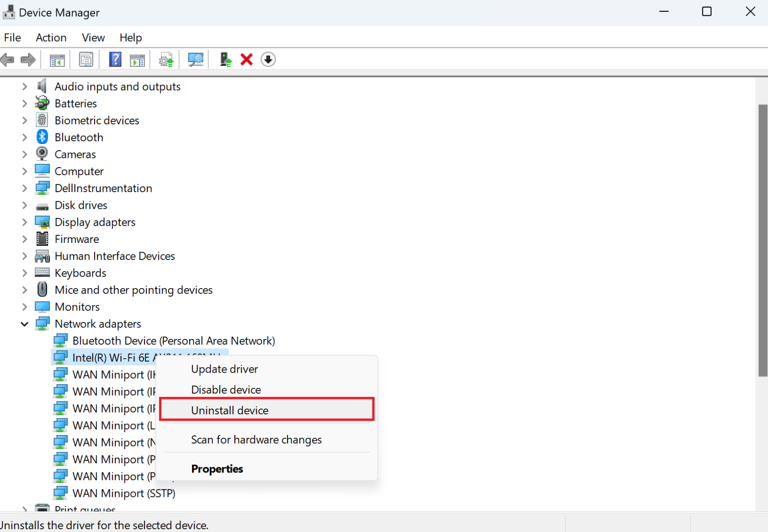Viewport: 768px width, 532px height.
Task: Expand the Display adapters category
Action: click(x=24, y=222)
